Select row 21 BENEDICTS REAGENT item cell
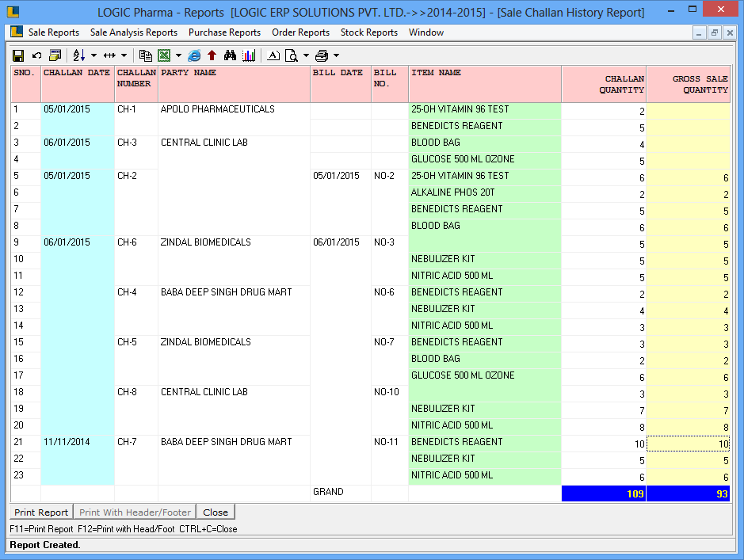Screen dimensions: 744x560 pyautogui.click(x=485, y=442)
